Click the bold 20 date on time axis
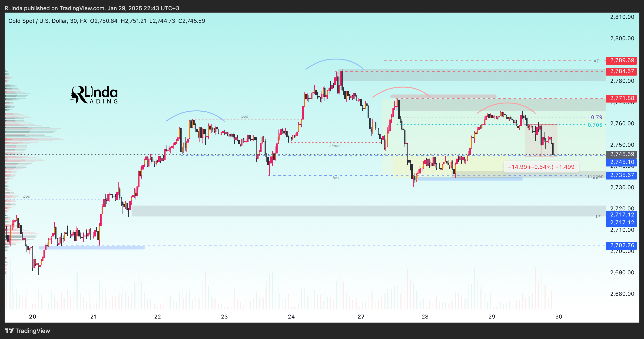 click(x=33, y=316)
